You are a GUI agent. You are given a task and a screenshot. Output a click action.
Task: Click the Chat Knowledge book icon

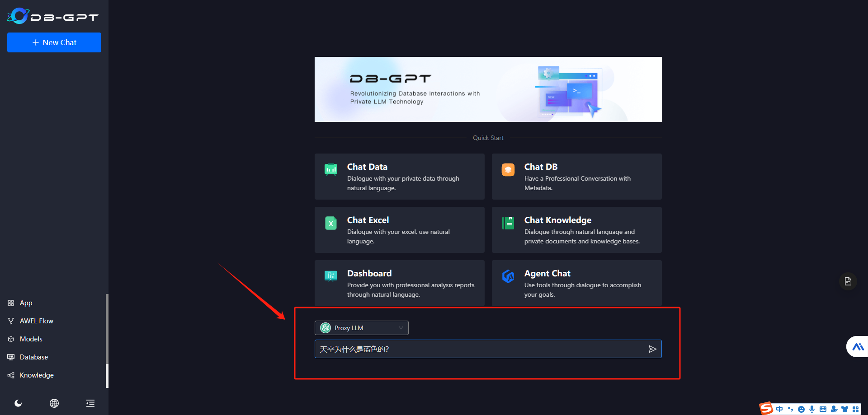(508, 223)
